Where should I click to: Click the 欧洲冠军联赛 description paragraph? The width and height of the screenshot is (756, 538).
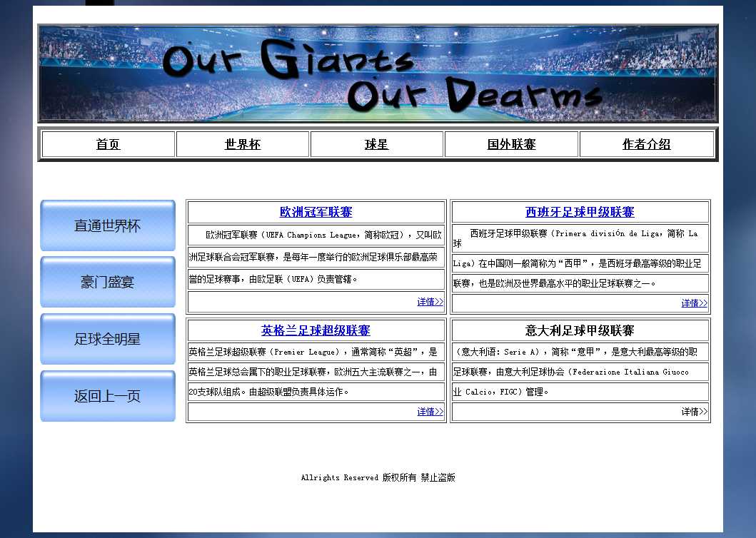(316, 257)
